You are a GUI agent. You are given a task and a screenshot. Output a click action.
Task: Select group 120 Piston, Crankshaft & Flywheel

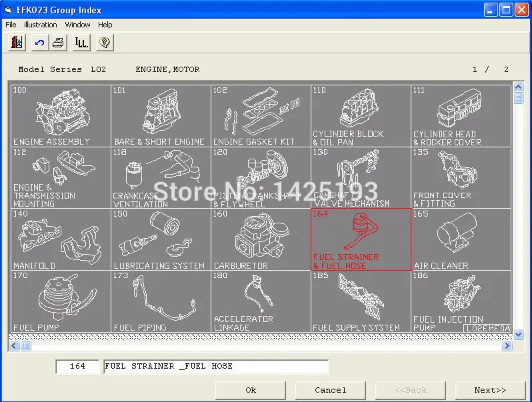[x=261, y=178]
